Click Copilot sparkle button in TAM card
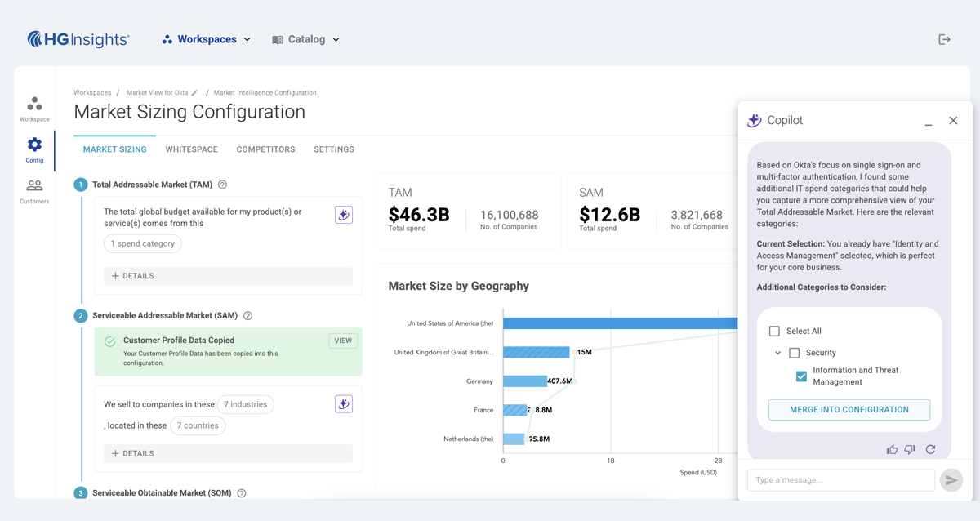Screen dimensions: 980x521 [x=344, y=215]
